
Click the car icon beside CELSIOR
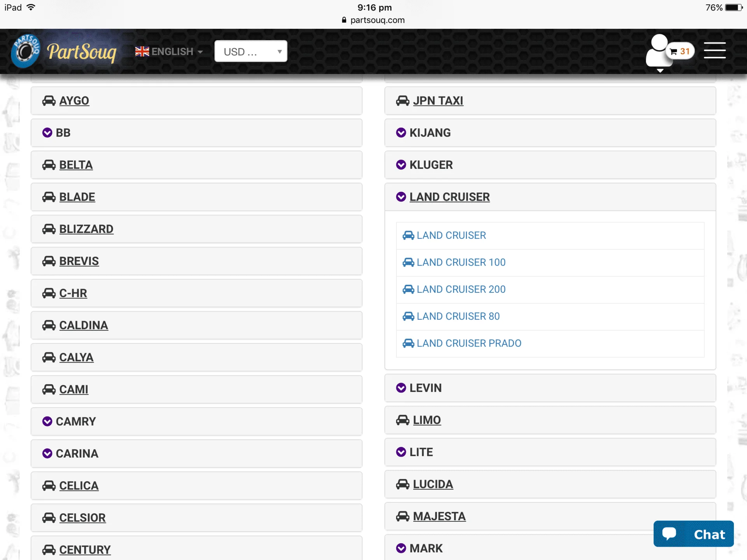coord(49,518)
